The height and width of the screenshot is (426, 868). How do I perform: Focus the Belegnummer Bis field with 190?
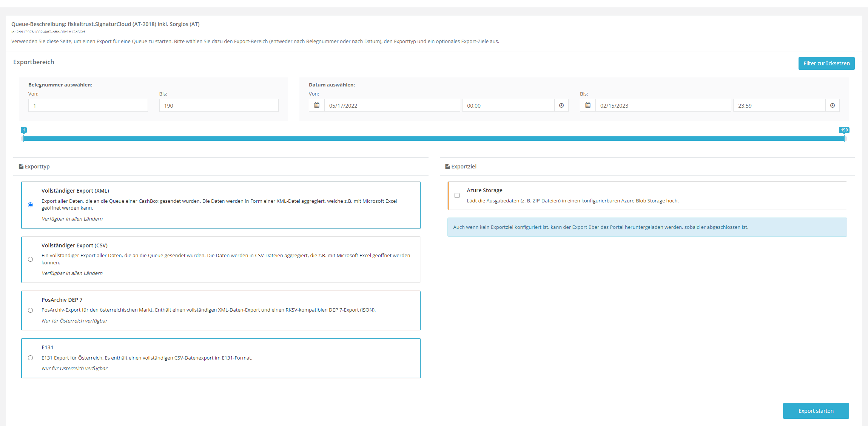coord(219,105)
